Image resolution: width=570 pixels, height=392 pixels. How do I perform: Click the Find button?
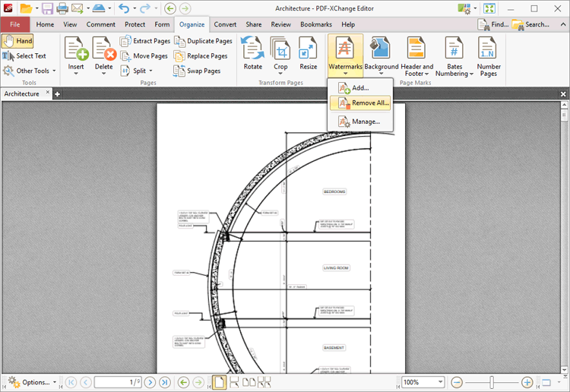pyautogui.click(x=493, y=24)
